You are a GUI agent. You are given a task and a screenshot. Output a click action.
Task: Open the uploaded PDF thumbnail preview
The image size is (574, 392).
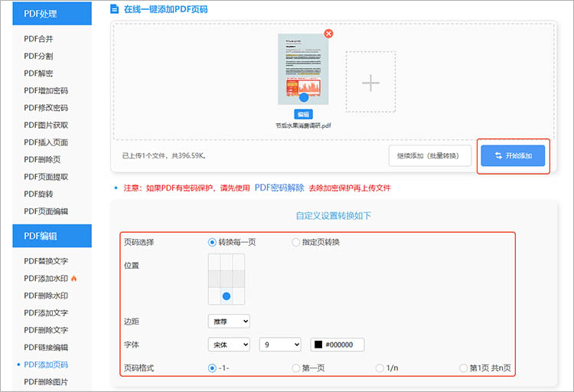click(303, 69)
